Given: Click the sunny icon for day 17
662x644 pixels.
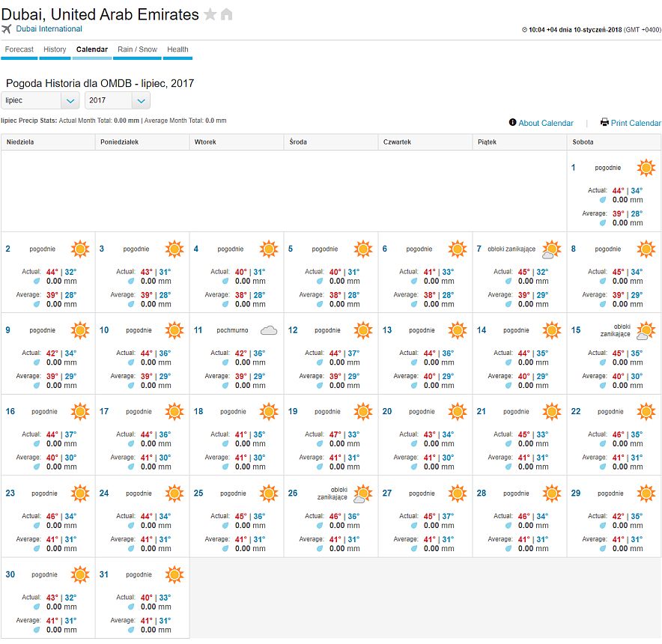Looking at the screenshot, I should click(x=174, y=411).
